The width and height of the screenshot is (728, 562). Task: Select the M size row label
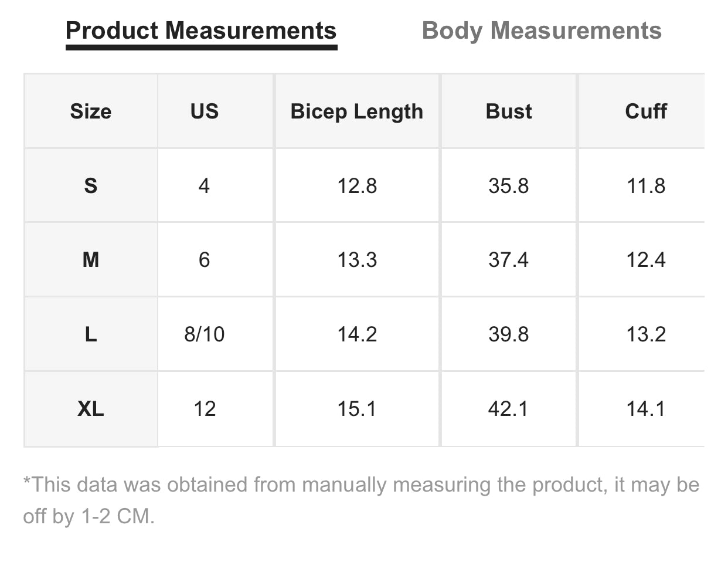pos(91,260)
